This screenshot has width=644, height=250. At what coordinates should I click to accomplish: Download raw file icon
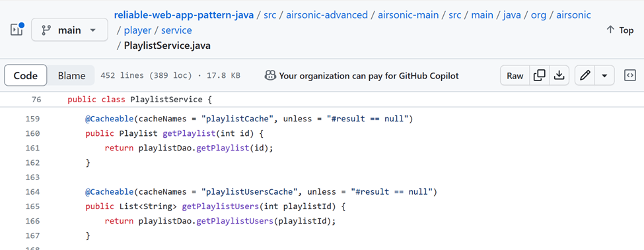tap(559, 75)
